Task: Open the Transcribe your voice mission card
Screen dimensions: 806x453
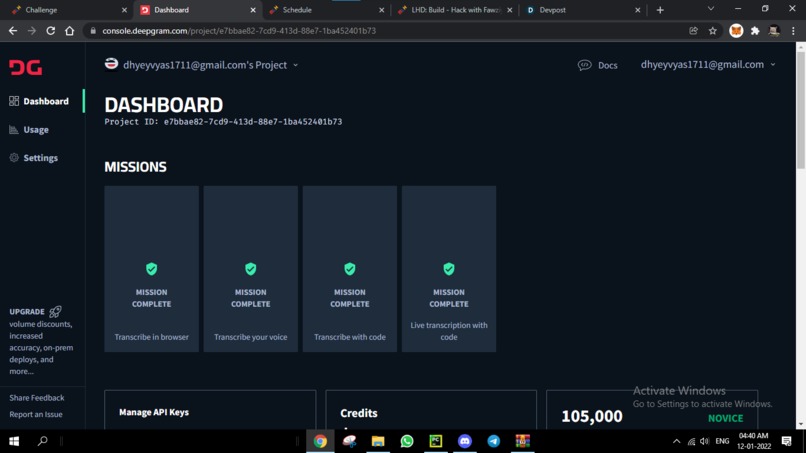Action: click(x=251, y=269)
